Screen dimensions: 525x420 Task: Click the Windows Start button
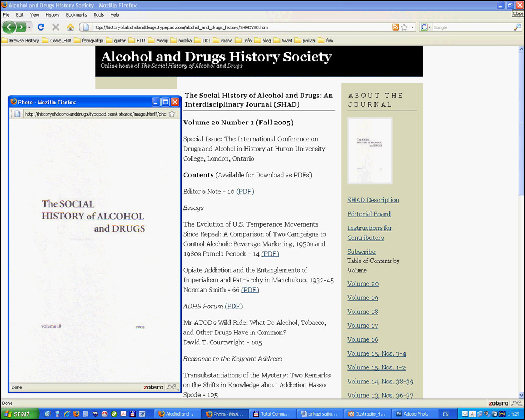19,414
